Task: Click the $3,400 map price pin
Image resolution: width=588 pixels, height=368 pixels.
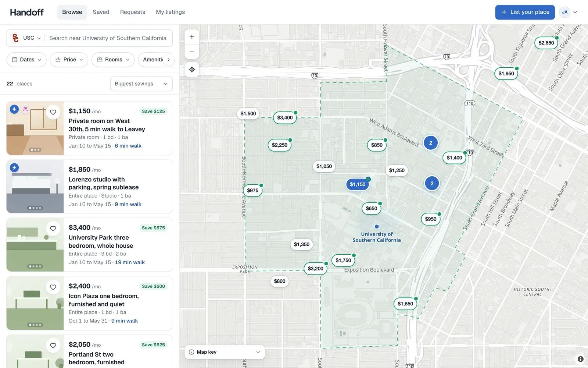Action: click(285, 118)
